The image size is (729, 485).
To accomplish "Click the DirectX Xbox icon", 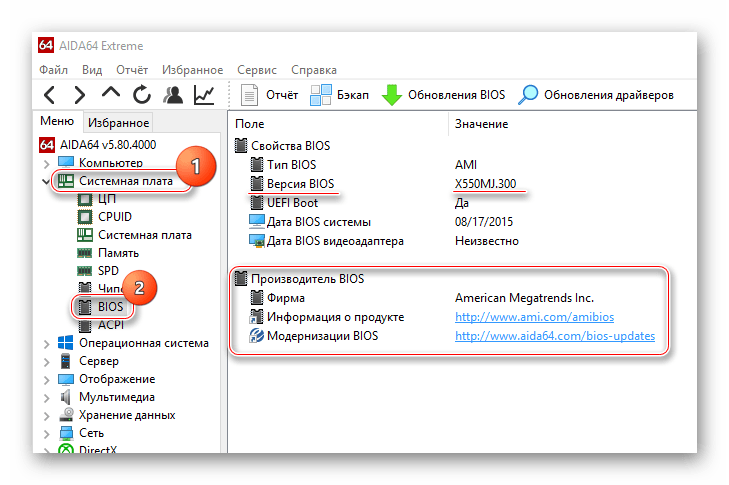I will 66,449.
